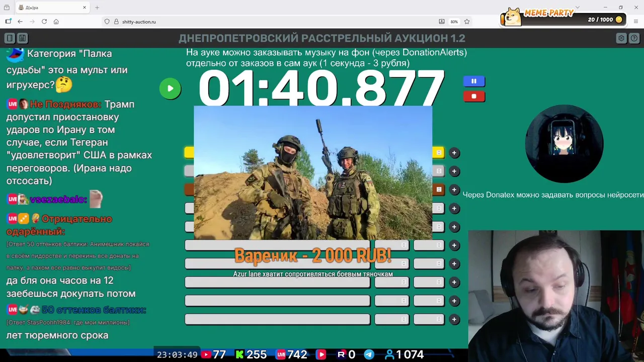644x362 pixels.
Task: Click chat username 'Не Поздняков'
Action: coord(65,105)
